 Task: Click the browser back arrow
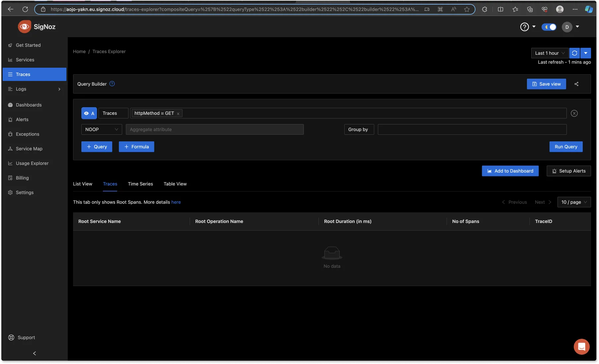11,9
